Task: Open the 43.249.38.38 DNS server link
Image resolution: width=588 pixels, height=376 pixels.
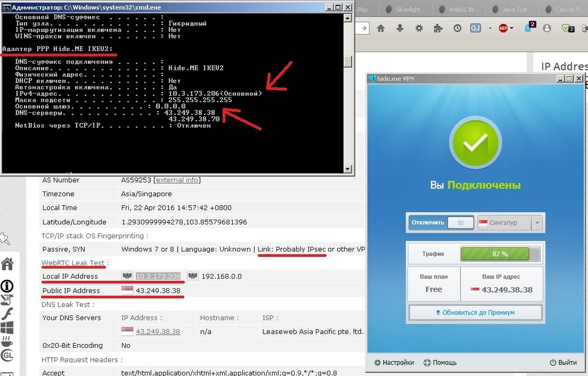Action: coord(158,331)
